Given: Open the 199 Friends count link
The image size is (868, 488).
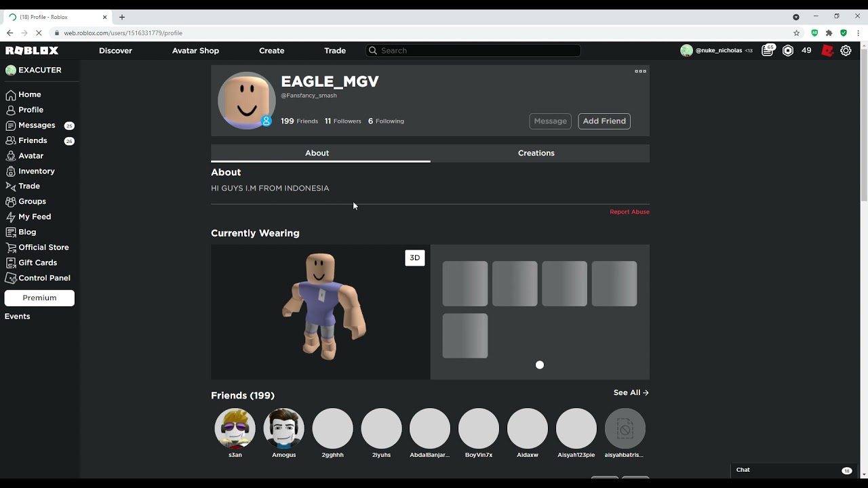Looking at the screenshot, I should [299, 121].
